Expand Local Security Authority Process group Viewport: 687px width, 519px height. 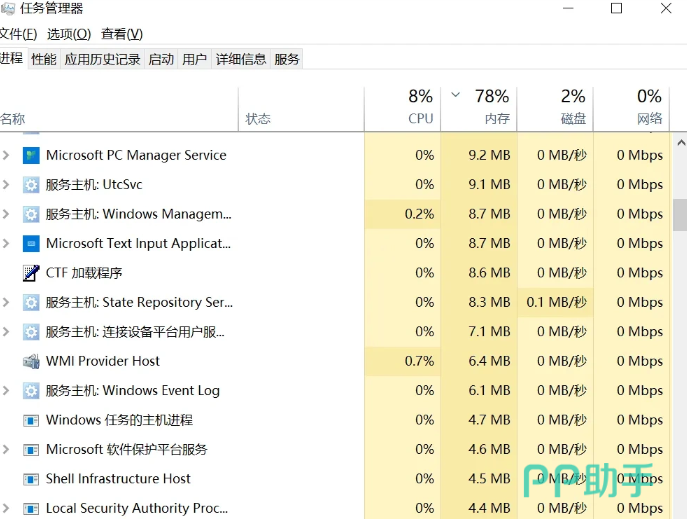[6, 508]
